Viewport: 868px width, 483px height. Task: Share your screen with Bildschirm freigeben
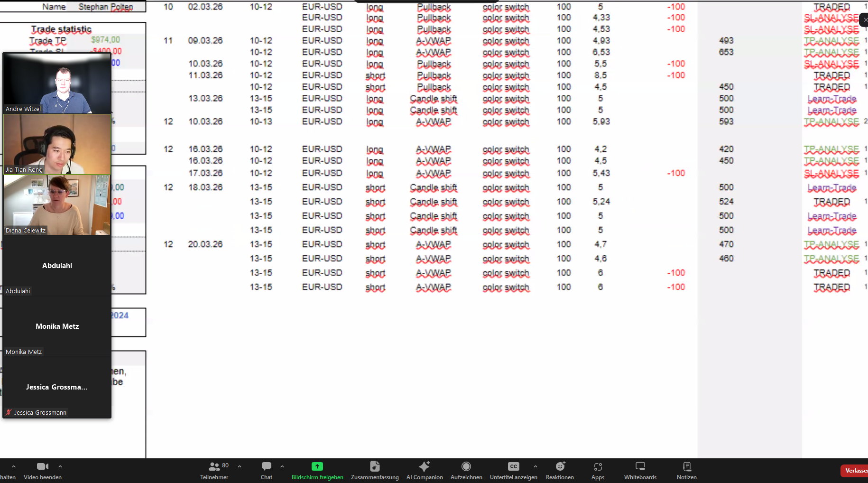[317, 470]
